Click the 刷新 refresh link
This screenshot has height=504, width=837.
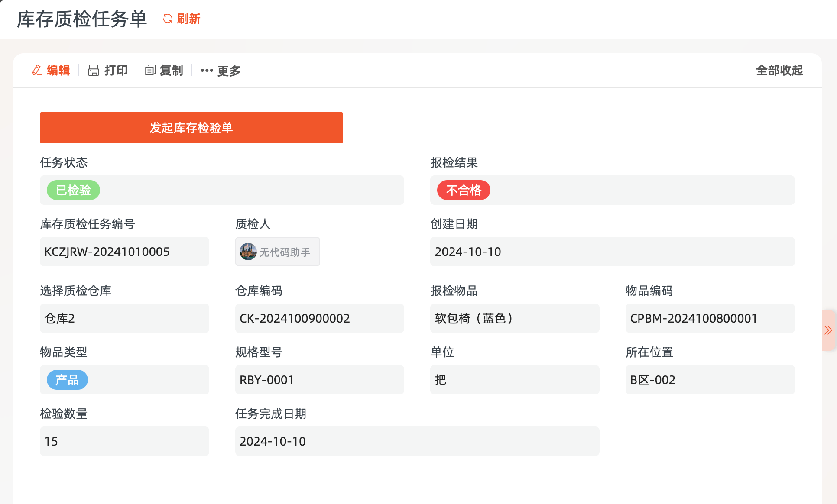(x=188, y=19)
